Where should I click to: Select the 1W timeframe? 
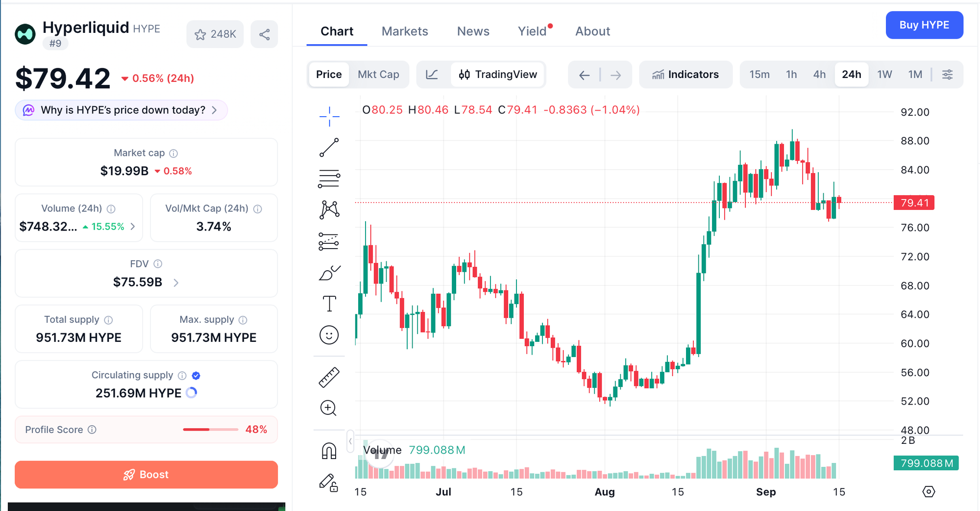click(x=884, y=75)
